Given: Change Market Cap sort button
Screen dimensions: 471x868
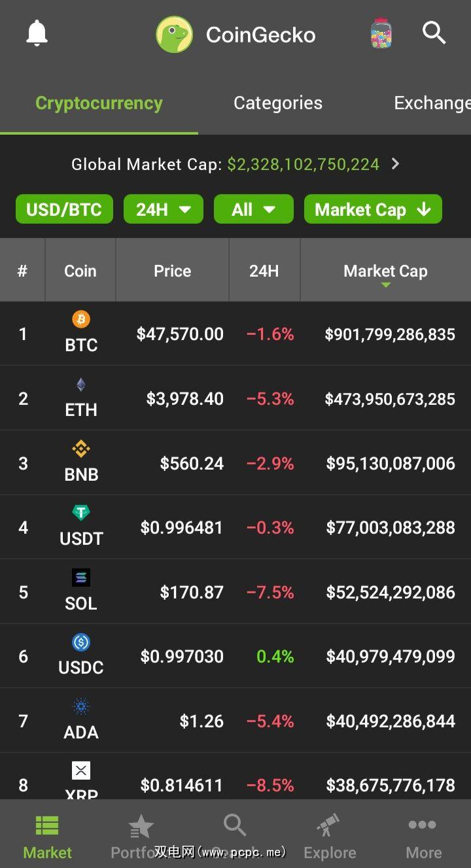Looking at the screenshot, I should (373, 209).
